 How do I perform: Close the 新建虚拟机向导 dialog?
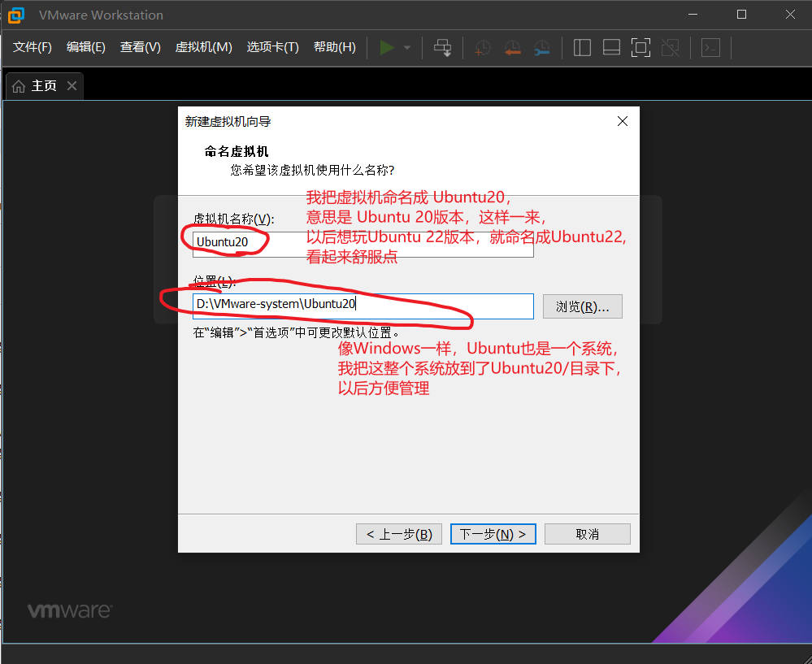coord(623,121)
